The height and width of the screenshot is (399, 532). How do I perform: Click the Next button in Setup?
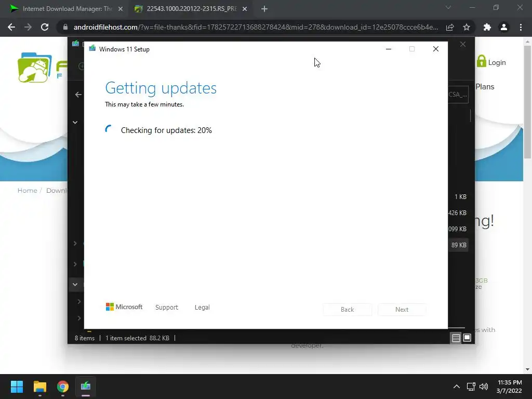click(x=402, y=310)
